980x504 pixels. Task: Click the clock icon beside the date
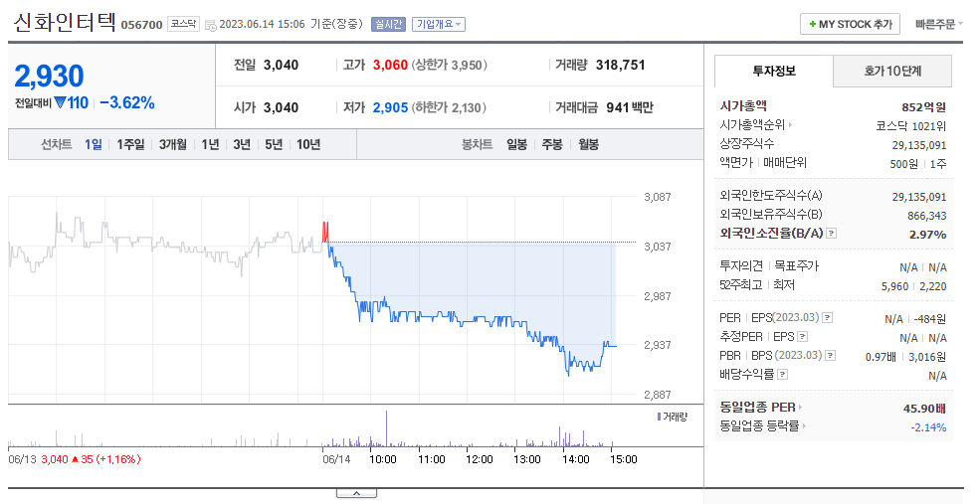tap(211, 25)
